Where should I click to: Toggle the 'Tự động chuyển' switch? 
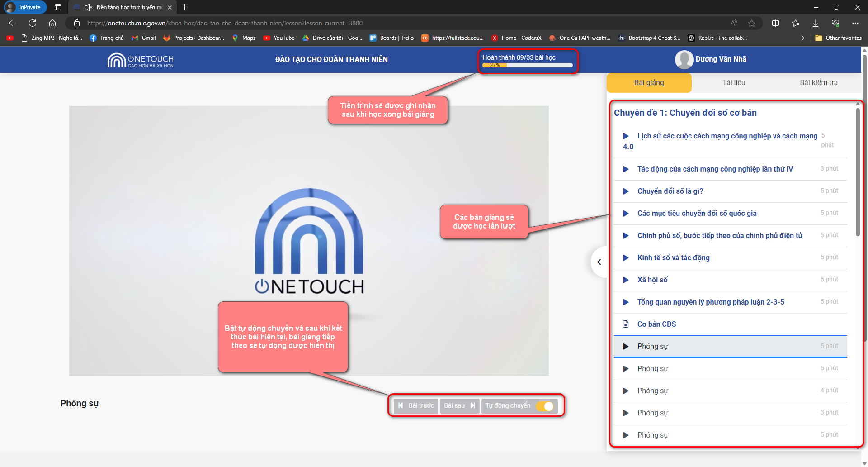(545, 406)
